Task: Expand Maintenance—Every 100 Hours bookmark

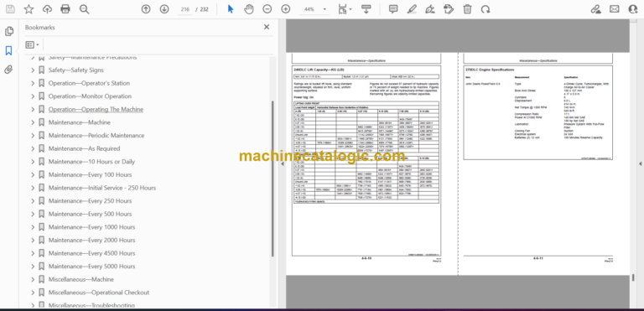Action: [33, 175]
